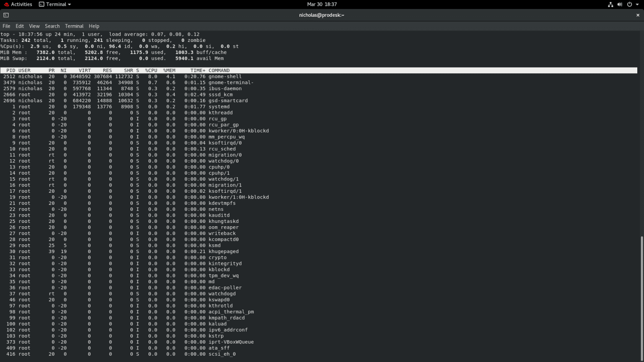The height and width of the screenshot is (362, 644).
Task: Open the Terminal menu in the menu bar
Action: point(74,26)
